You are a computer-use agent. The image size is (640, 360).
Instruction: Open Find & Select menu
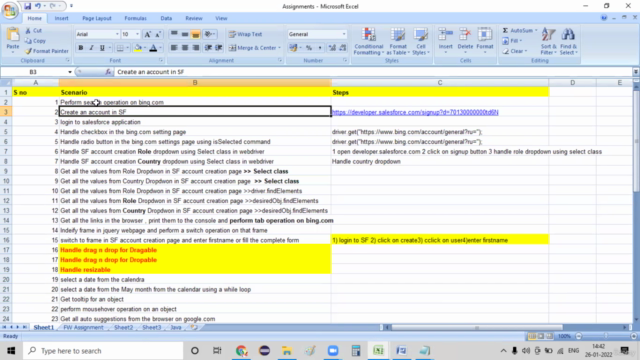pos(568,41)
